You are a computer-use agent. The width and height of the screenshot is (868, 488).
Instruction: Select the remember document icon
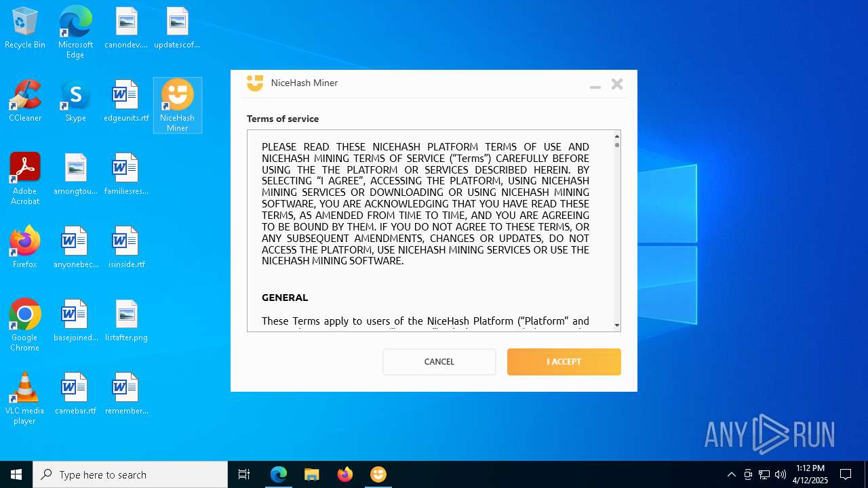[126, 394]
